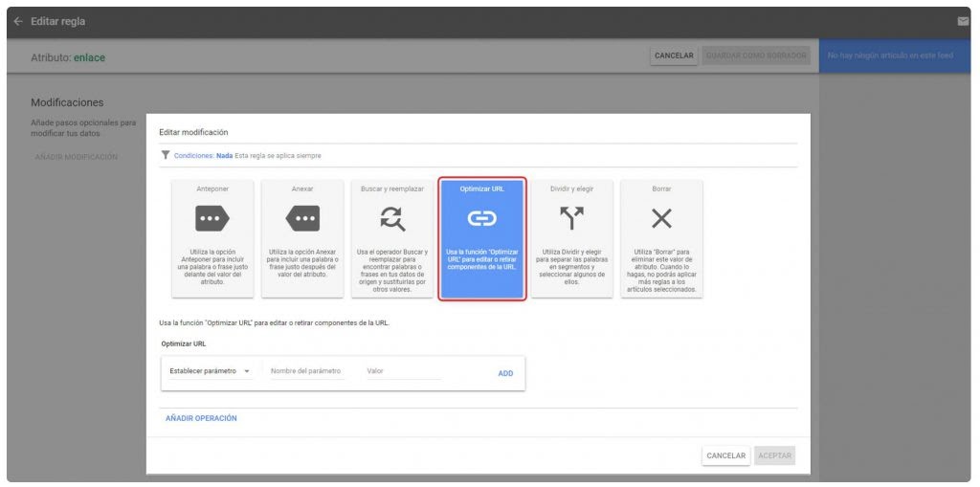Click the Anteponer description text
Viewport: 980px width, 487px height.
tap(212, 267)
